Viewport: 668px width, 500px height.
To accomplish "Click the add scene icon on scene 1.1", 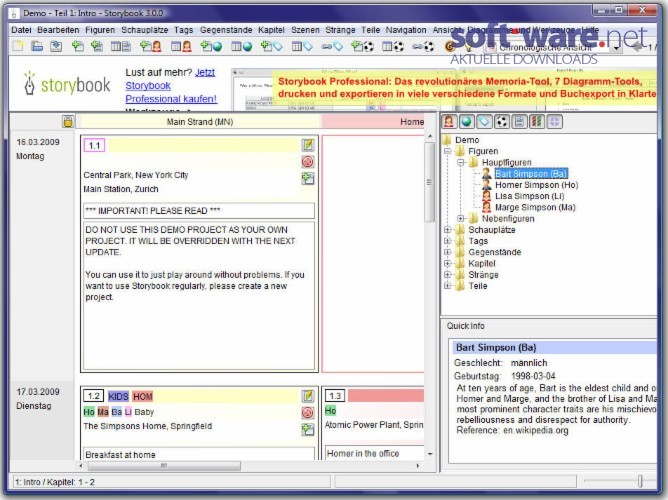I will click(308, 178).
